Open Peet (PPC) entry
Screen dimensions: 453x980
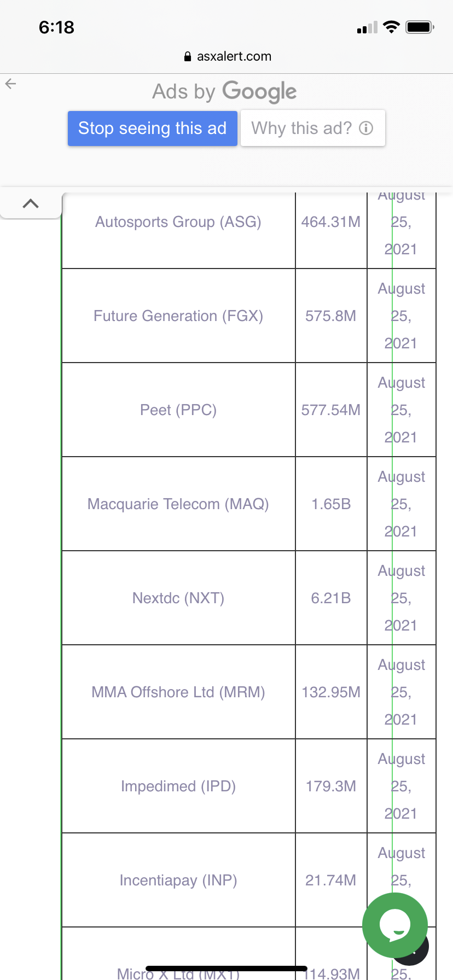coord(178,410)
